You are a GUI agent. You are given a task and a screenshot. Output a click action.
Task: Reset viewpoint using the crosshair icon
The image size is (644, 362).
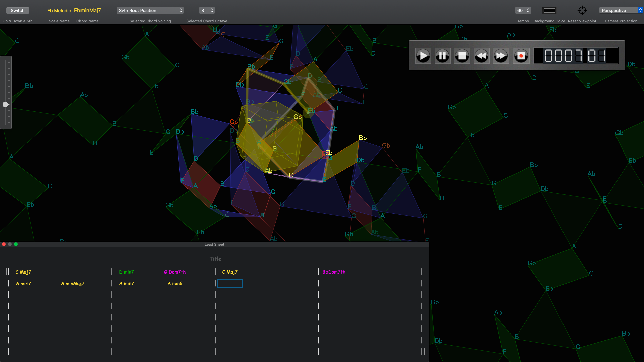[582, 10]
